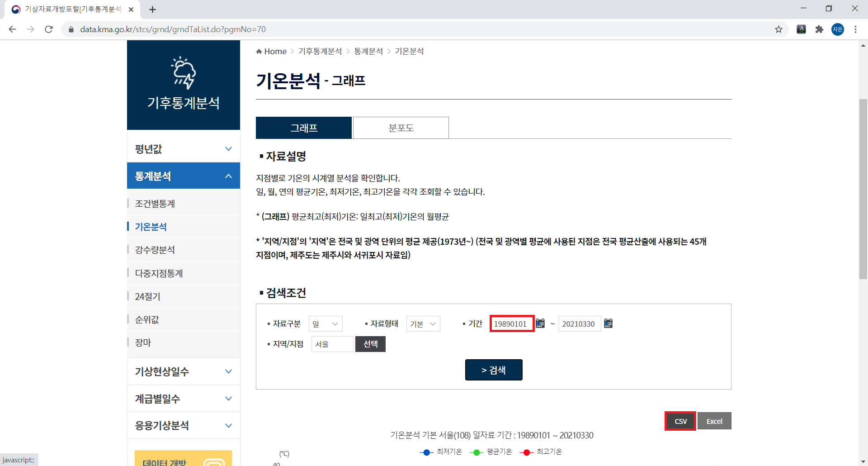Click the browser back arrow
The width and height of the screenshot is (868, 466).
point(13,29)
